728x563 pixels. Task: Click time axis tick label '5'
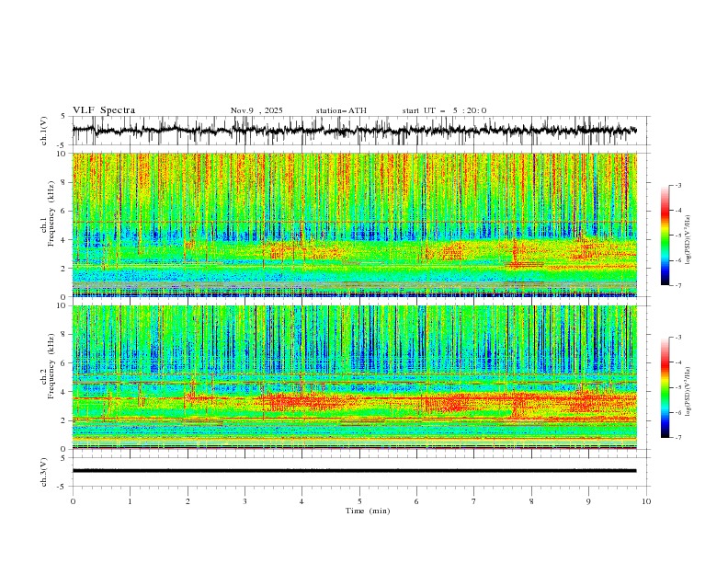coord(359,501)
